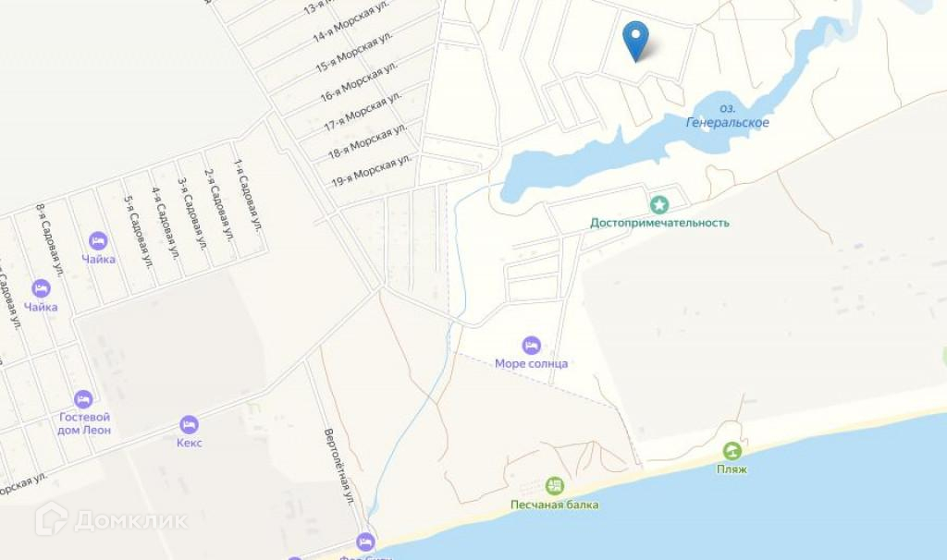Open the Достопримечательность text label
947x560 pixels.
coord(659,223)
